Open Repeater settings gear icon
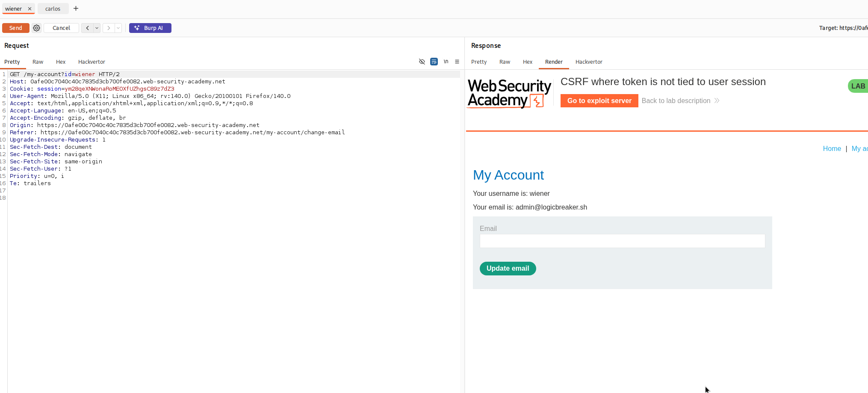Image resolution: width=868 pixels, height=393 pixels. (37, 28)
